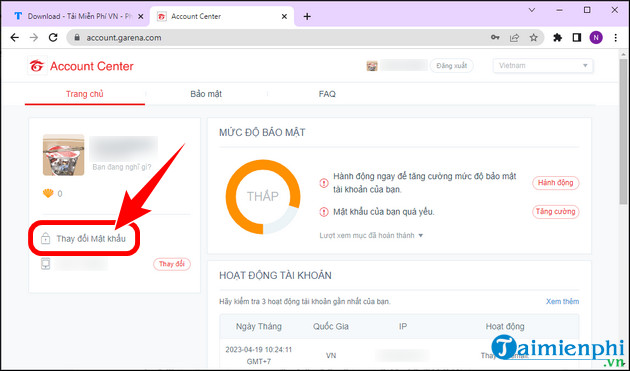Screen dimensions: 630x371
Task: Toggle the browser side panel icon
Action: 577,38
